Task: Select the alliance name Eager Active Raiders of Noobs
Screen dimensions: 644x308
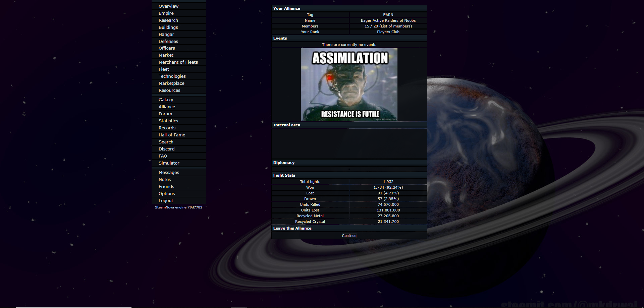Action: [x=388, y=20]
